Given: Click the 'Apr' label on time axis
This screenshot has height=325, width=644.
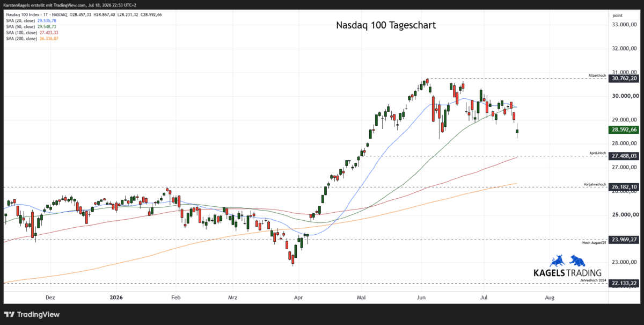Looking at the screenshot, I should [298, 297].
